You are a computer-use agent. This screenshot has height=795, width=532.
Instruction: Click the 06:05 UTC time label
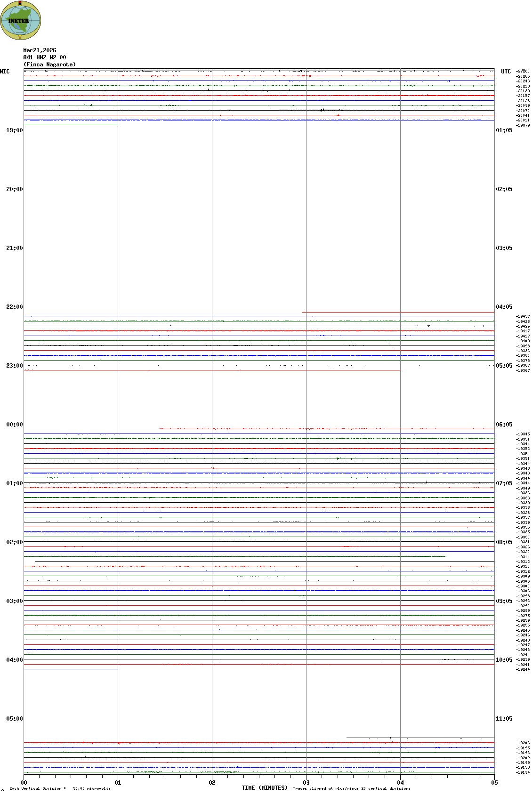[x=504, y=425]
